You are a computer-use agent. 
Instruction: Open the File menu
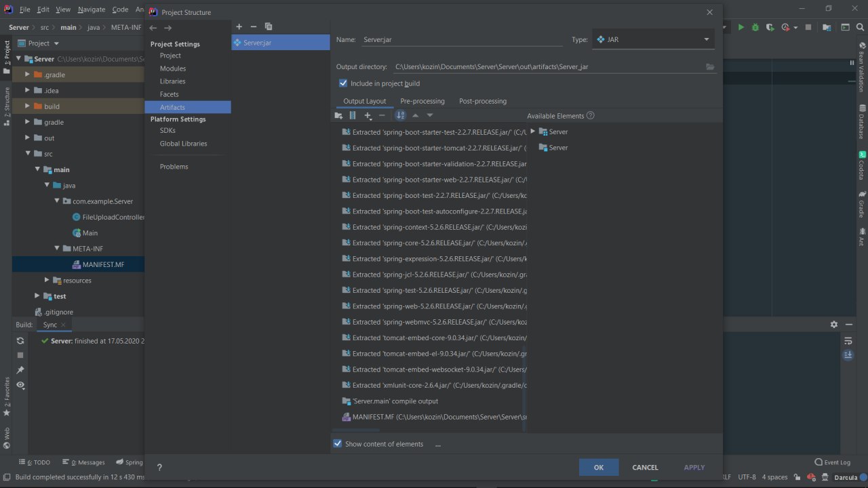coord(24,9)
